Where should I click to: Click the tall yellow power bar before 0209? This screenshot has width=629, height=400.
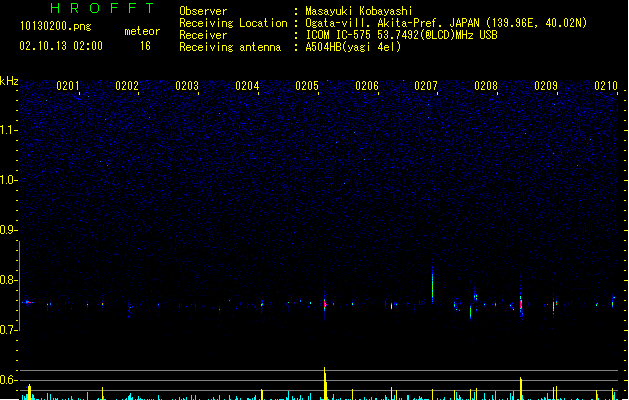coord(521,388)
